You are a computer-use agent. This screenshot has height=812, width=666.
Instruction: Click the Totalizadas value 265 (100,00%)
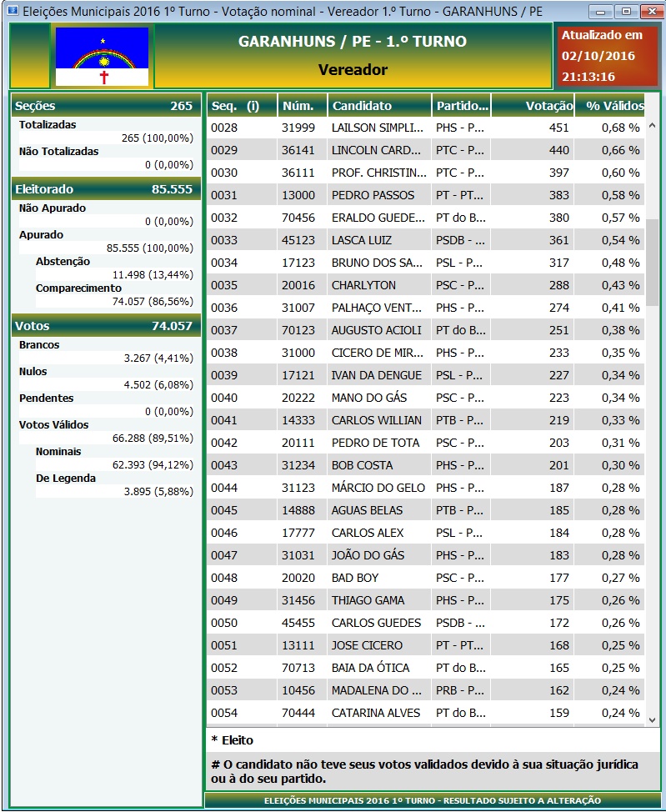click(x=158, y=138)
